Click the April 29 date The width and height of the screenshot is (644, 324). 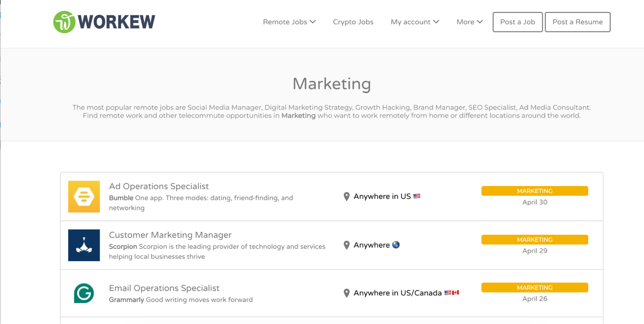point(535,251)
